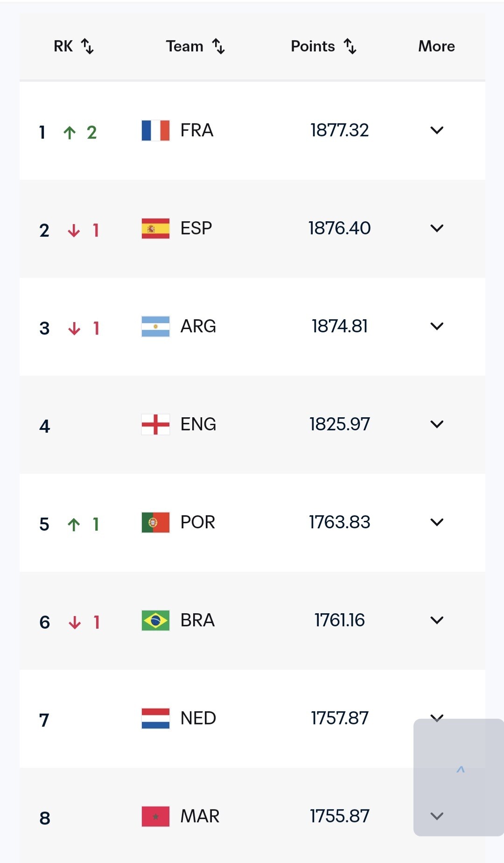Viewport: 504px width, 863px height.
Task: Click the Spain flag icon
Action: pyautogui.click(x=155, y=229)
